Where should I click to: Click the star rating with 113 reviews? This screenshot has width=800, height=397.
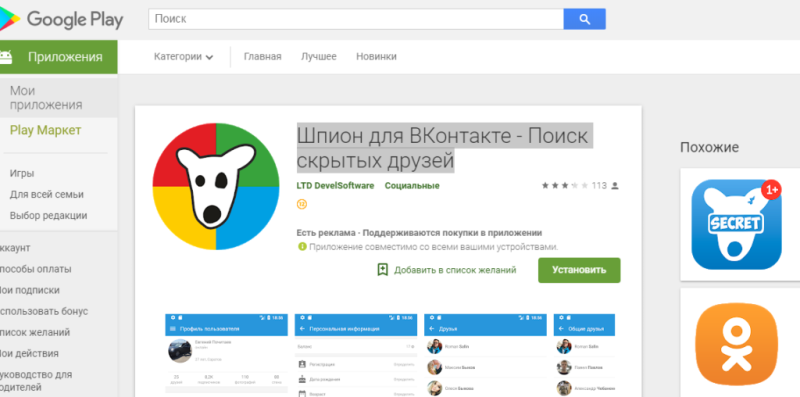(580, 186)
